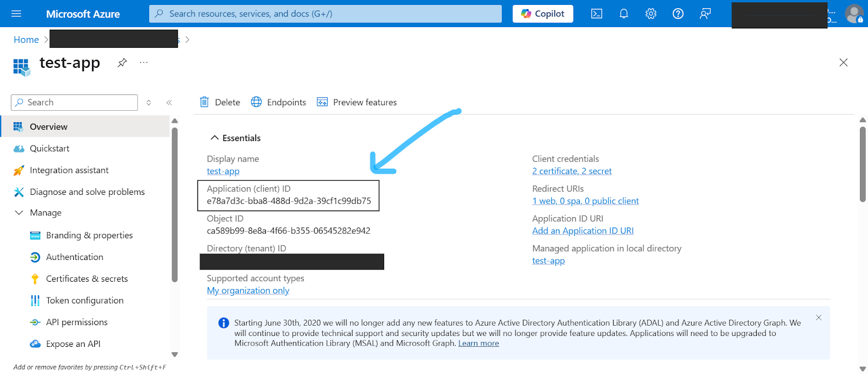Click Learn more in the ADAL notice
The image size is (868, 374).
pos(478,343)
